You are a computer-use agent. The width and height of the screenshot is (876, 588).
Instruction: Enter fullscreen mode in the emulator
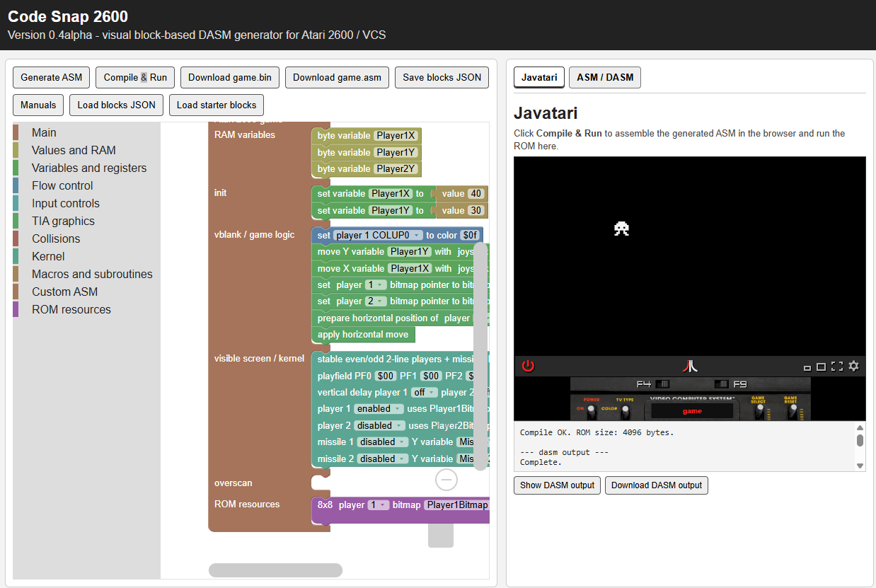[x=837, y=366]
